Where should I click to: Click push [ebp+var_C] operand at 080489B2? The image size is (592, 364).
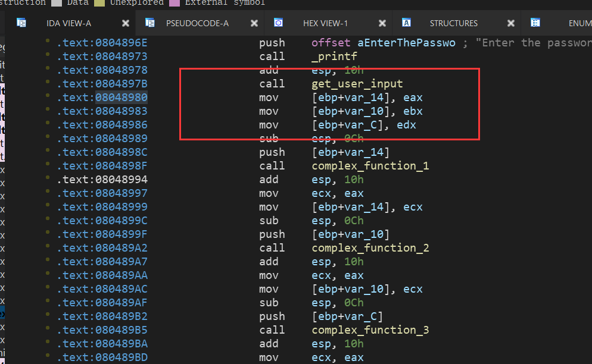(x=347, y=317)
